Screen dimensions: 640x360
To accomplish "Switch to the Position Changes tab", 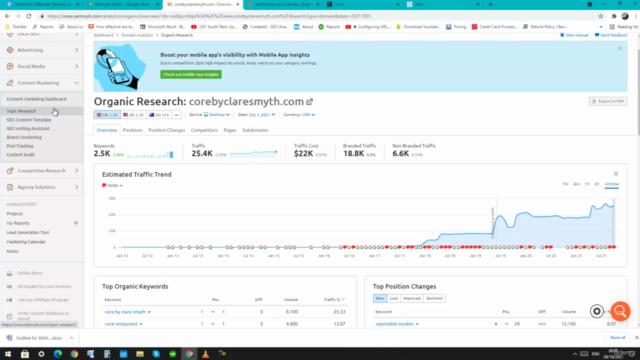I will click(x=167, y=130).
